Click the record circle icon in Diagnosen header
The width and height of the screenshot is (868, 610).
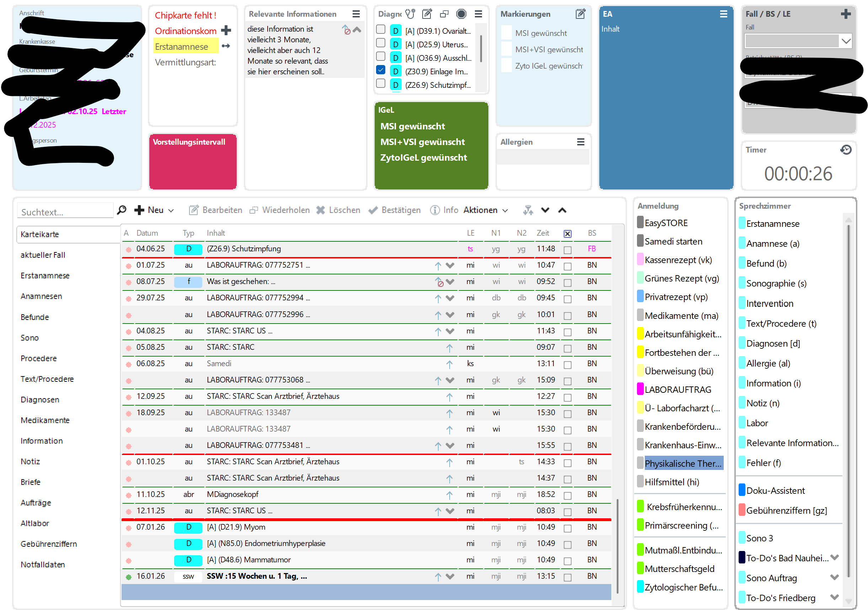[x=461, y=14]
